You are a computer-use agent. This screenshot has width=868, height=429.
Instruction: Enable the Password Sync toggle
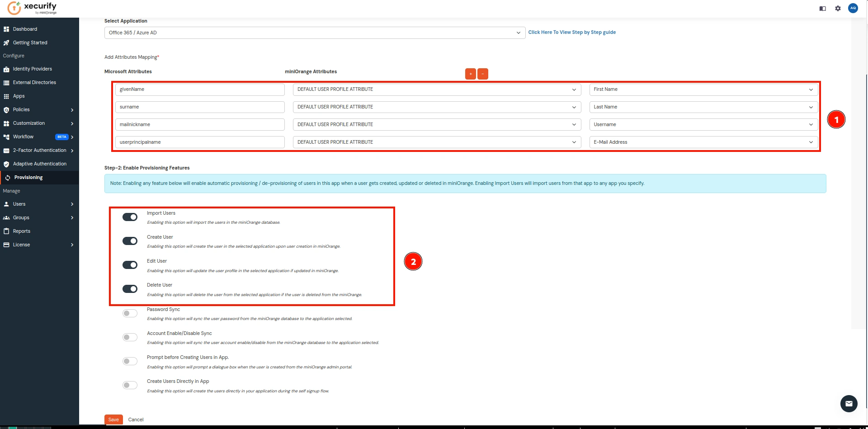tap(130, 313)
